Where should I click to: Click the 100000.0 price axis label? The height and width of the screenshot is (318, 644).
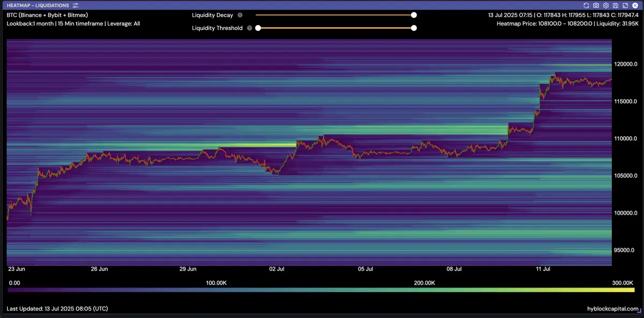pyautogui.click(x=625, y=213)
